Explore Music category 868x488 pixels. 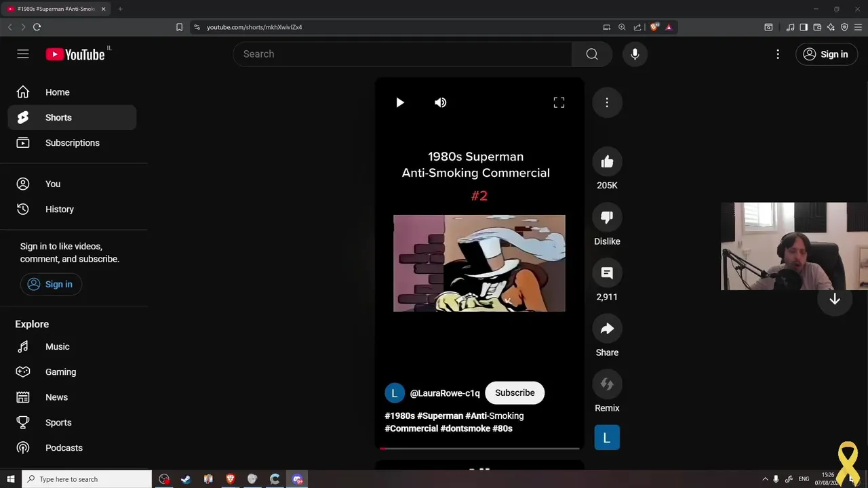coord(73,346)
